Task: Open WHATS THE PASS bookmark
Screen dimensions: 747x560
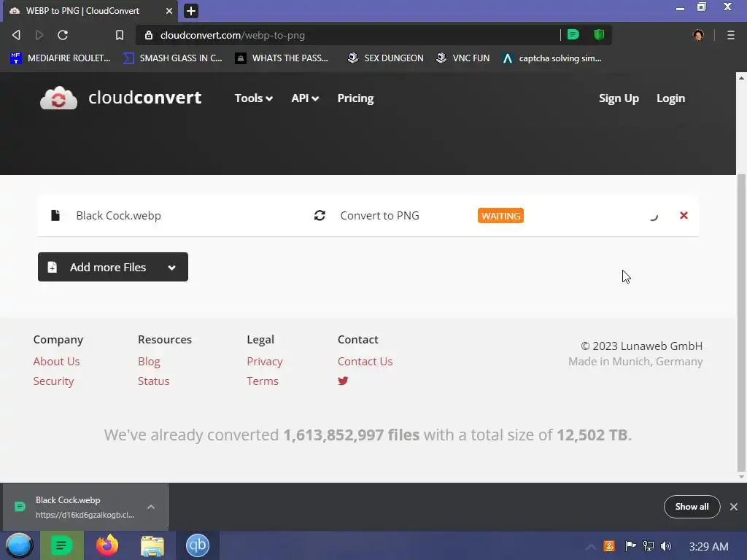Action: pyautogui.click(x=282, y=58)
